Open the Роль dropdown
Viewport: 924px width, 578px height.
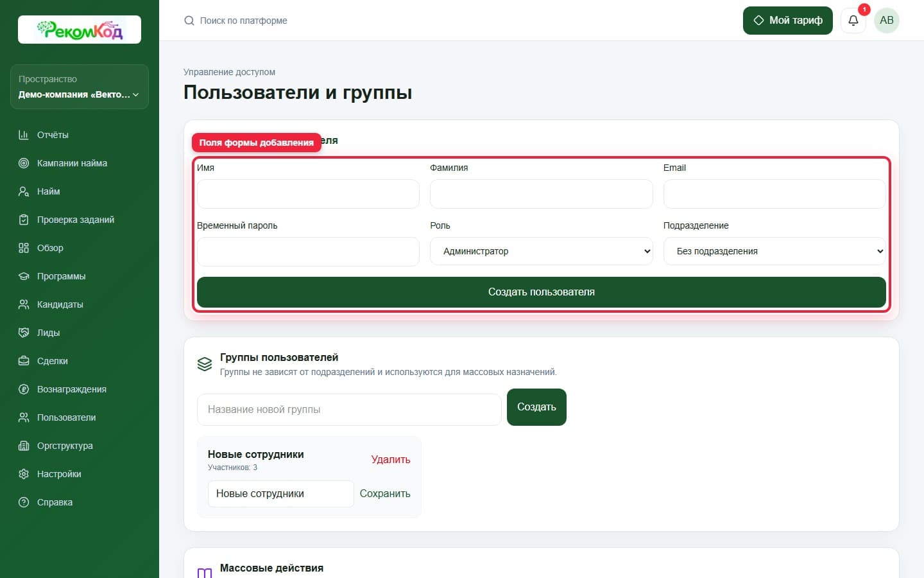tap(541, 251)
